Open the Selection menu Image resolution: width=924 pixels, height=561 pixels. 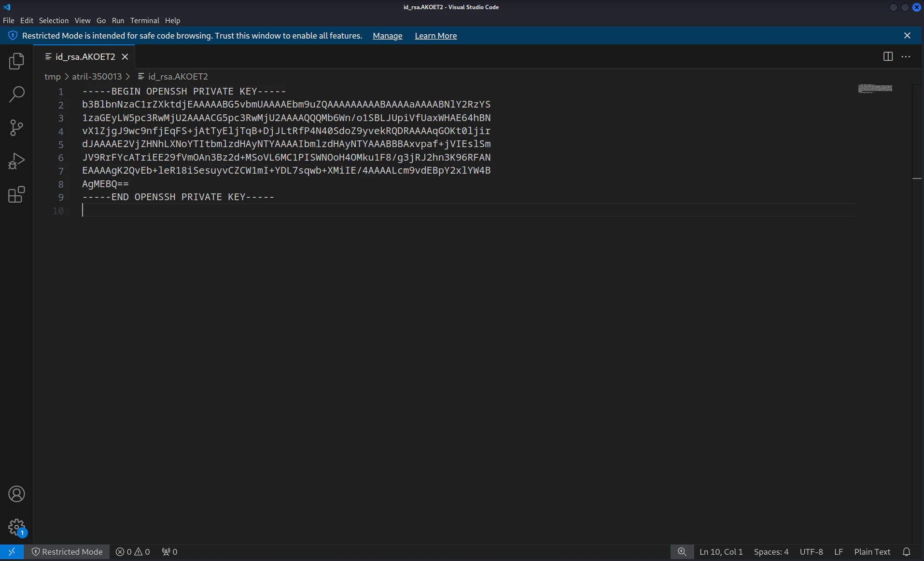(54, 20)
